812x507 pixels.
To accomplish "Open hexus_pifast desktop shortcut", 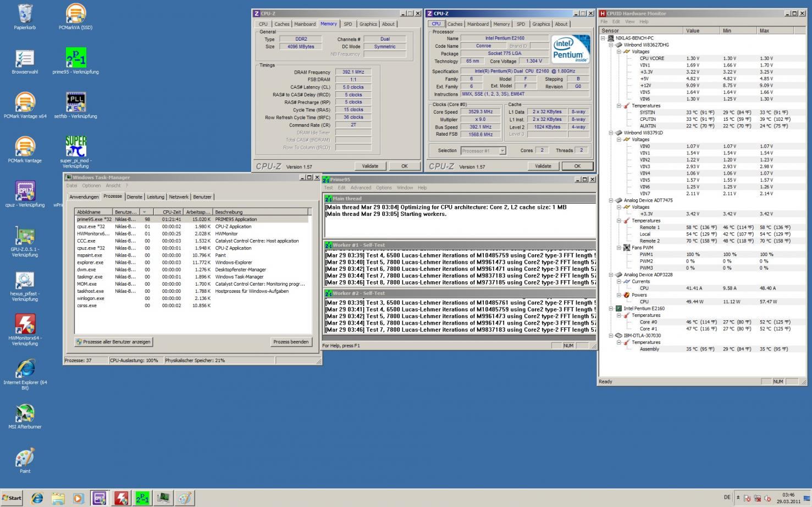I will pos(25,286).
